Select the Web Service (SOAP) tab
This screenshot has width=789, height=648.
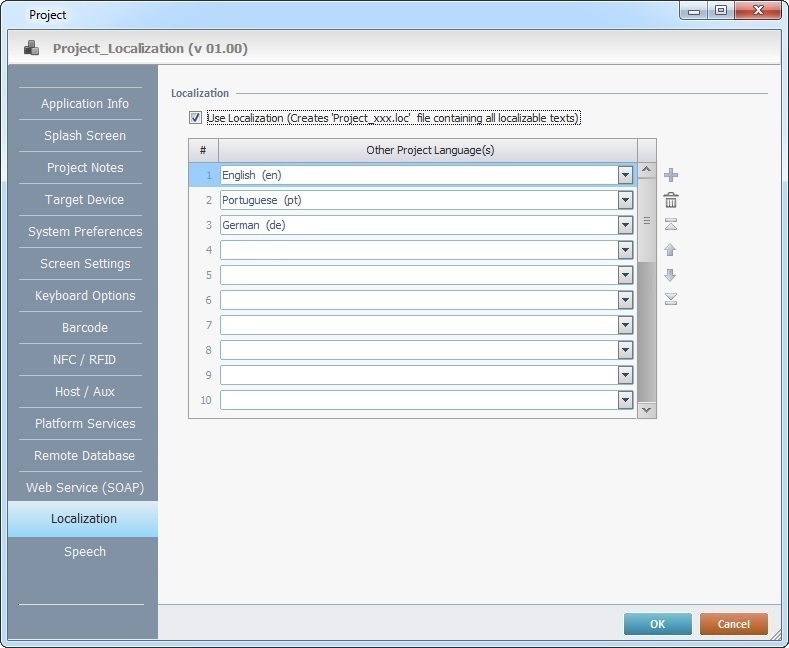[85, 488]
